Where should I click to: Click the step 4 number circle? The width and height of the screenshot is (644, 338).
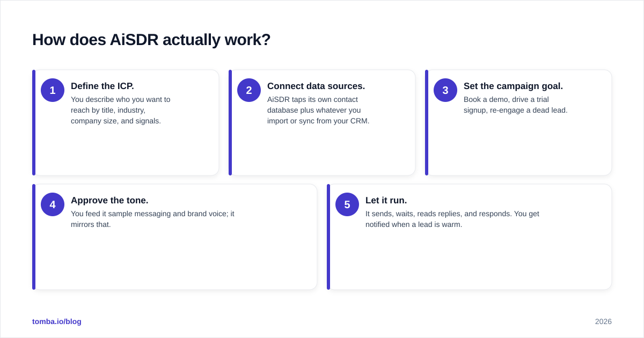point(53,204)
